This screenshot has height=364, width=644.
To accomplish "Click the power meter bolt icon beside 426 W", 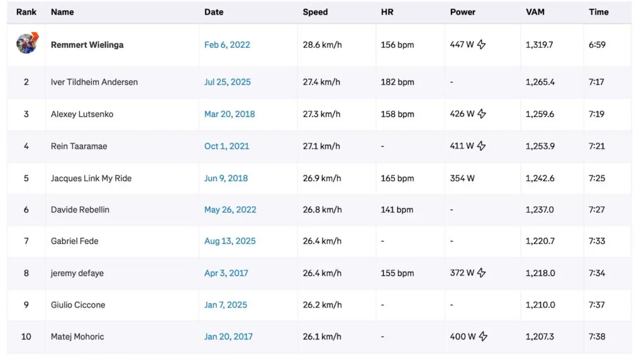I will coord(482,114).
